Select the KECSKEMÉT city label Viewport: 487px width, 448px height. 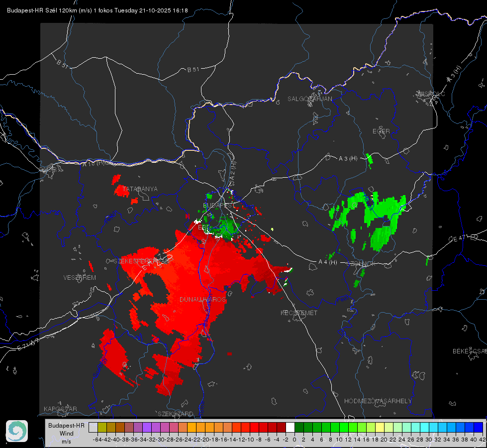pyautogui.click(x=299, y=313)
